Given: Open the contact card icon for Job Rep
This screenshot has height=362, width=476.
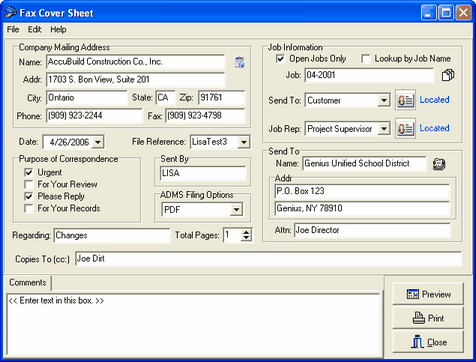Looking at the screenshot, I should coord(405,128).
